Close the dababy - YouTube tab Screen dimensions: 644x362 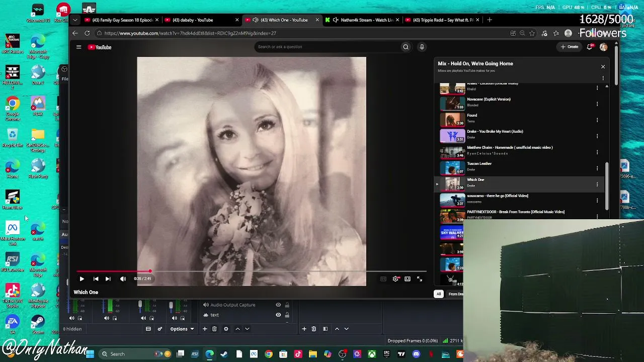(x=237, y=20)
